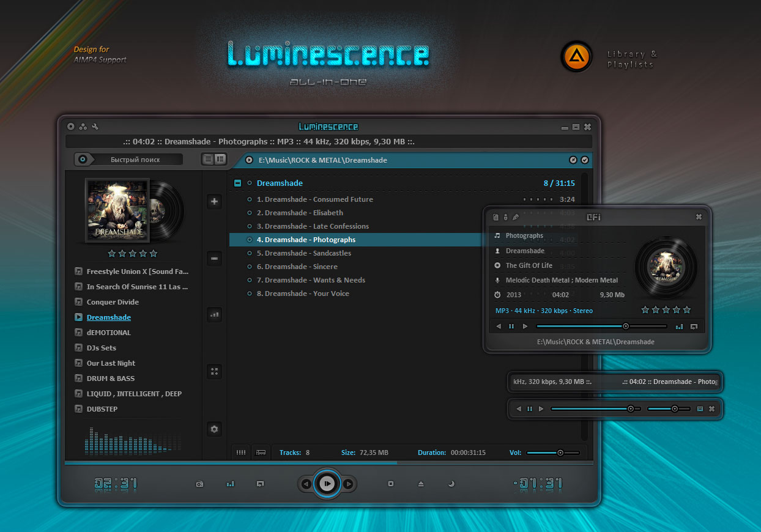Adjust the Vol slider in playlist status bar
Viewport: 761px width, 532px height.
click(553, 453)
